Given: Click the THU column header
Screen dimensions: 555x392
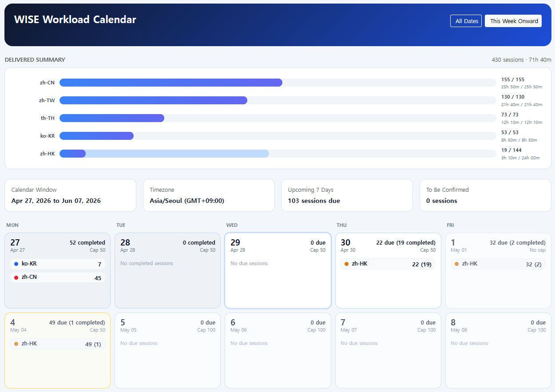Looking at the screenshot, I should pos(341,226).
